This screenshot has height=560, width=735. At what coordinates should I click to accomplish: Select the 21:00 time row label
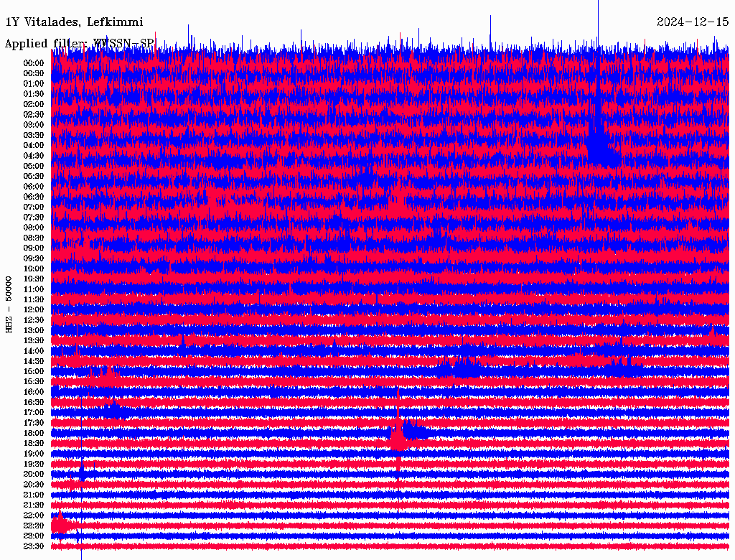click(34, 495)
